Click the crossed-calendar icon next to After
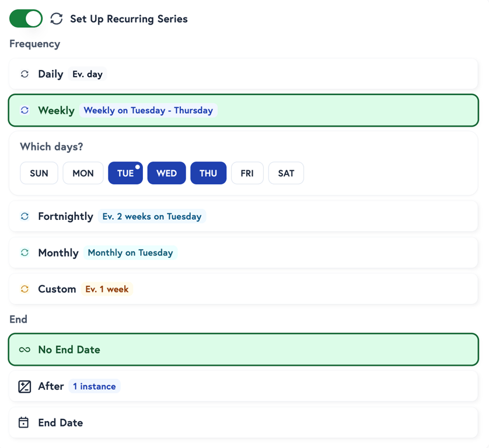489x448 pixels. coord(24,386)
